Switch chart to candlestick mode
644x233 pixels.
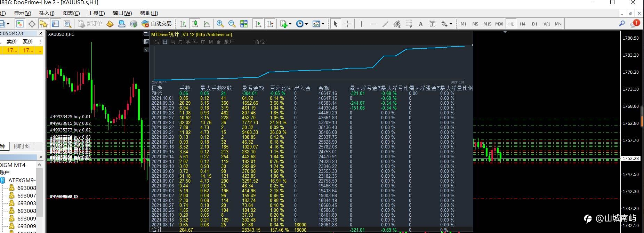point(195,24)
